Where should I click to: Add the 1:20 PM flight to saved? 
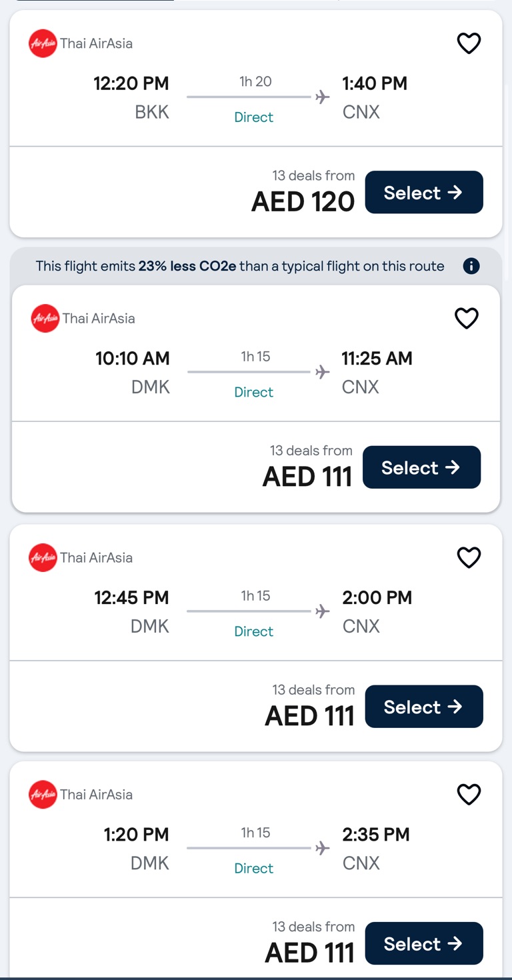[x=469, y=795]
